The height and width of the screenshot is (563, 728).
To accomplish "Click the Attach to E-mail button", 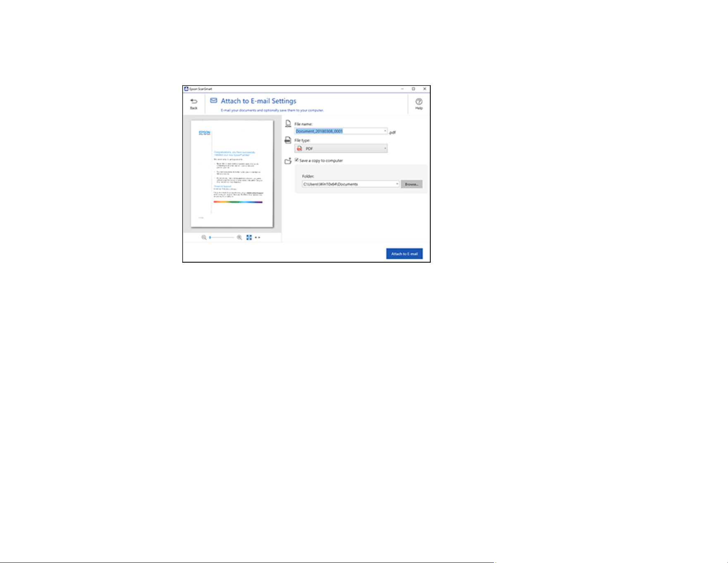I will click(404, 254).
